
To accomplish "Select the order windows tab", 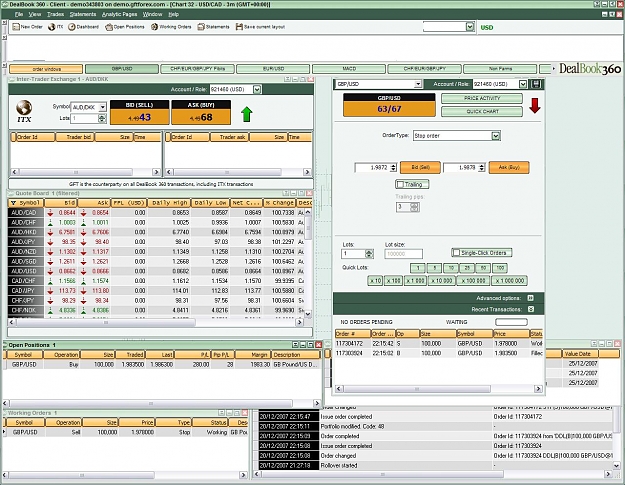I will (46, 69).
